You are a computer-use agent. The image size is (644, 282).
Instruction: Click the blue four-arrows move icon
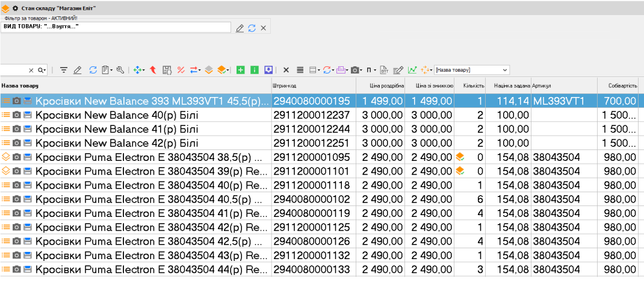(x=139, y=70)
